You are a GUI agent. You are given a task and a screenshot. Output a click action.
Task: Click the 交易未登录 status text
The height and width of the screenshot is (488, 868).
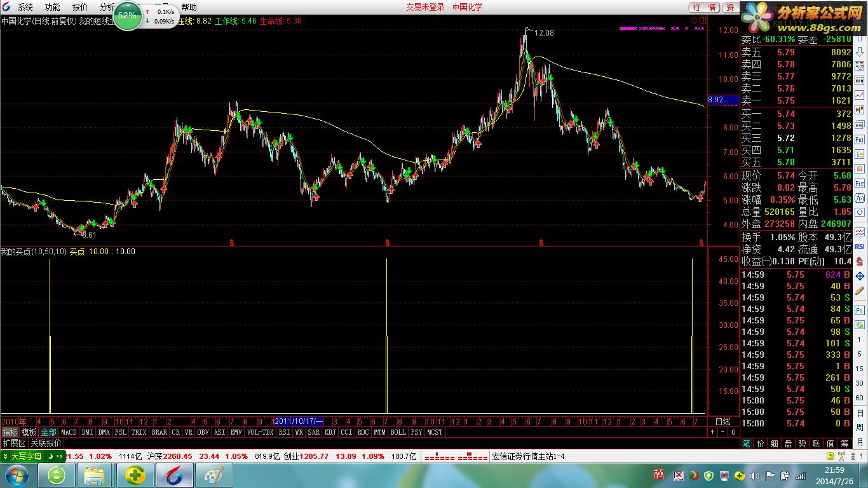click(425, 7)
